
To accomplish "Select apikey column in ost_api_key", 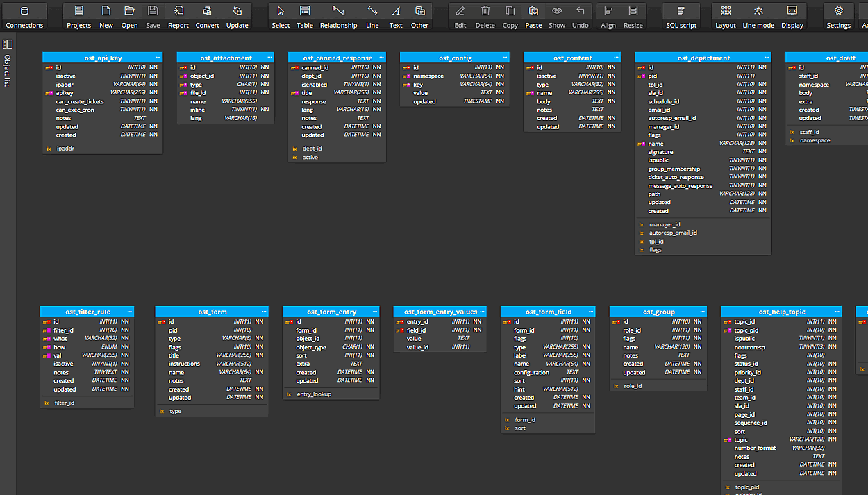I will (x=103, y=93).
